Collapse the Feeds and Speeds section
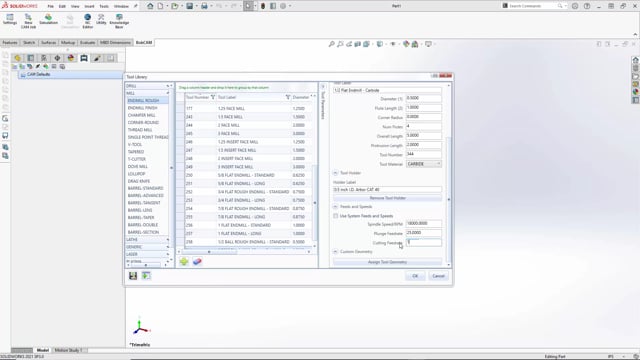640x360 pixels. 336,207
